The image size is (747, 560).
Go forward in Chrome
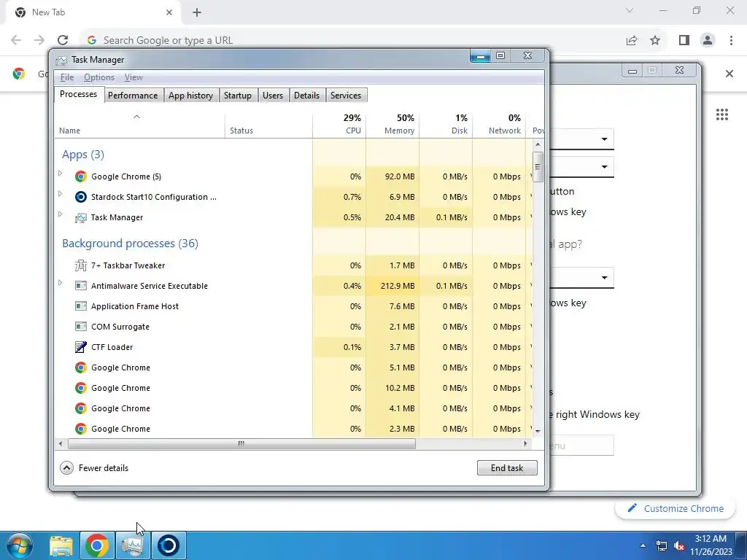pos(39,40)
